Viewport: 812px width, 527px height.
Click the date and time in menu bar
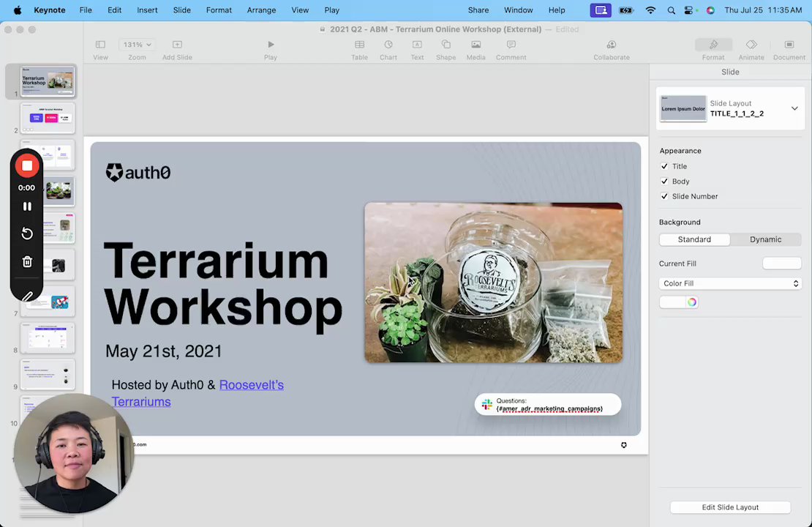tap(763, 10)
